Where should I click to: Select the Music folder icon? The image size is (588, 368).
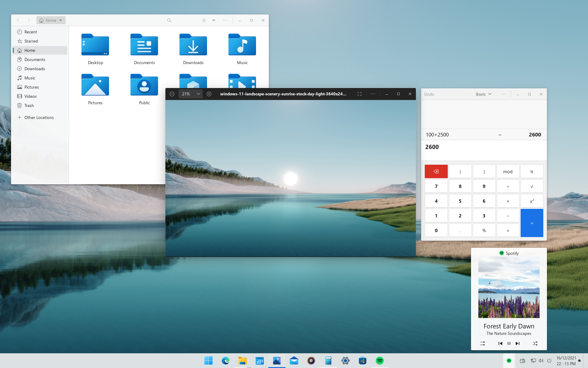[x=242, y=45]
